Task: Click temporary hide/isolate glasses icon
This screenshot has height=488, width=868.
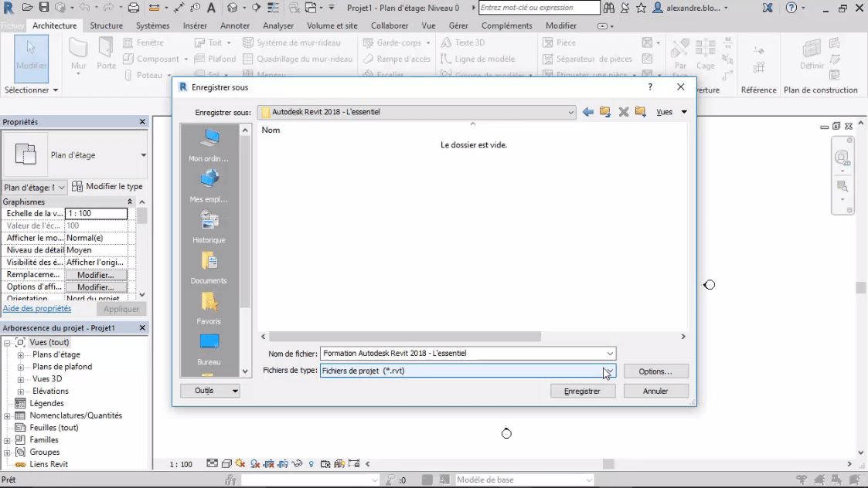Action: click(x=298, y=463)
